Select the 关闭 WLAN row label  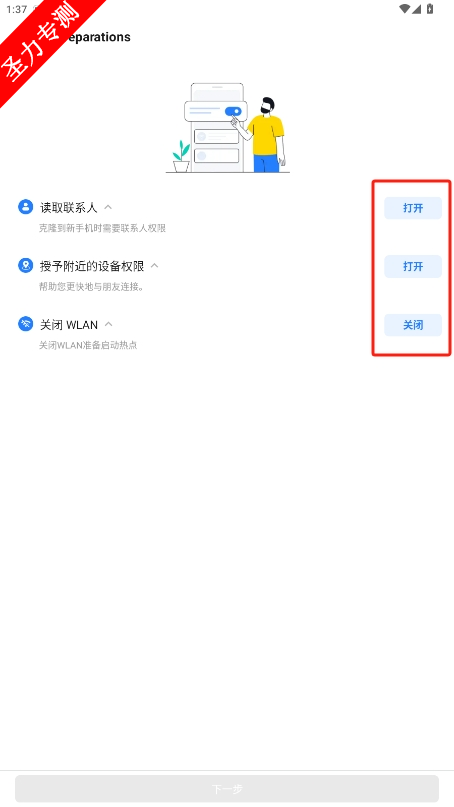coord(69,325)
